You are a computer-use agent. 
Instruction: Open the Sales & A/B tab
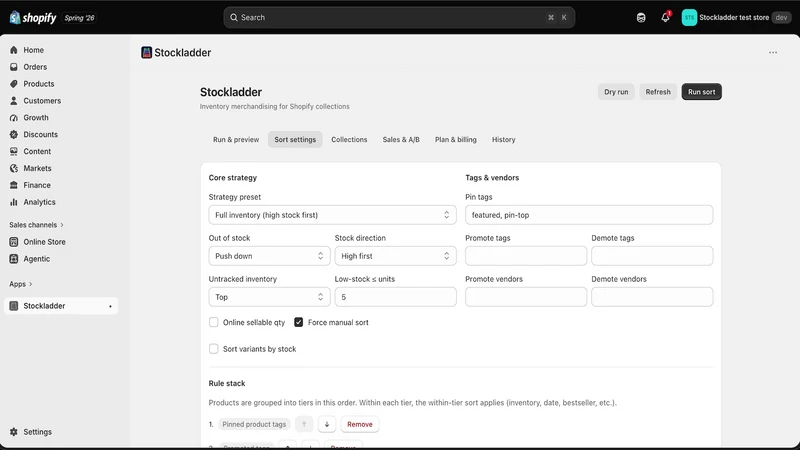401,139
